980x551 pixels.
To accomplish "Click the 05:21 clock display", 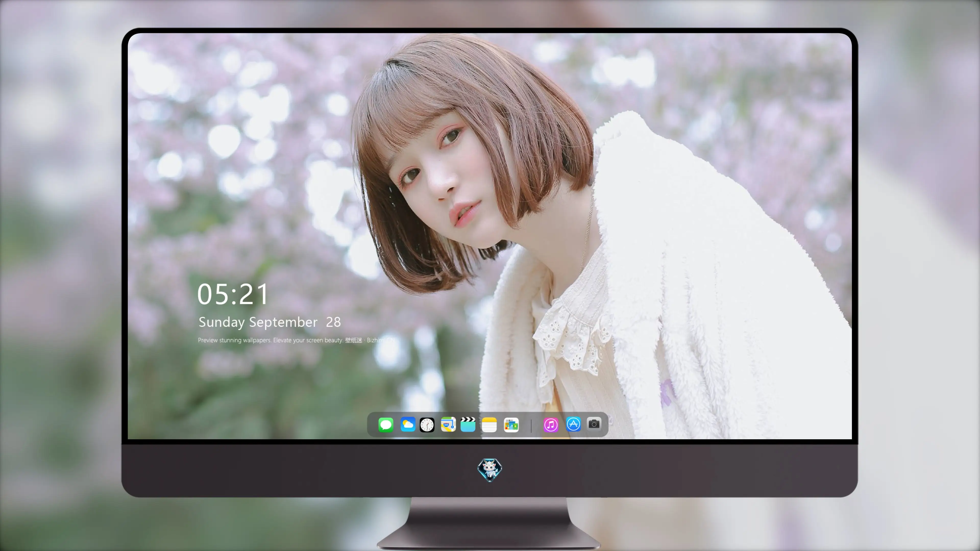I will (x=232, y=294).
